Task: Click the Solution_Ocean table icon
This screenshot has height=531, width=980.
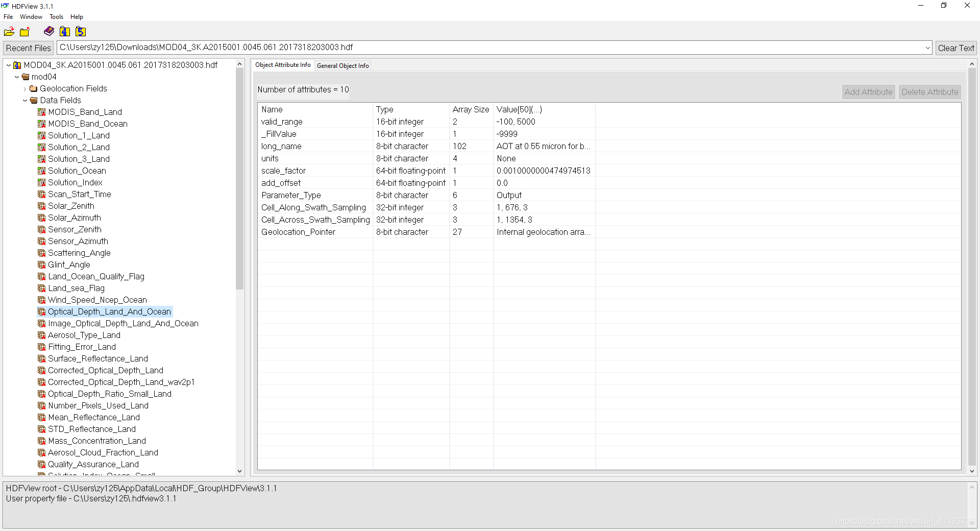Action: 42,171
